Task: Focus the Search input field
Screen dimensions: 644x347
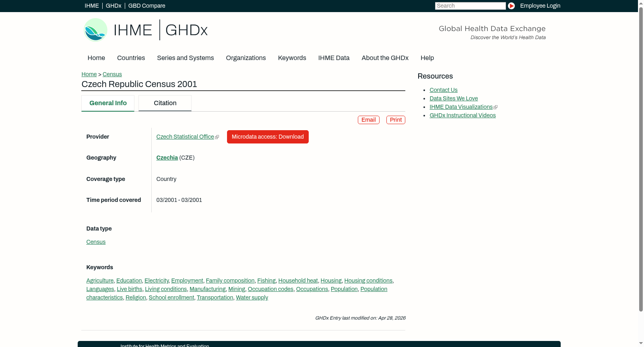Action: 470,6
